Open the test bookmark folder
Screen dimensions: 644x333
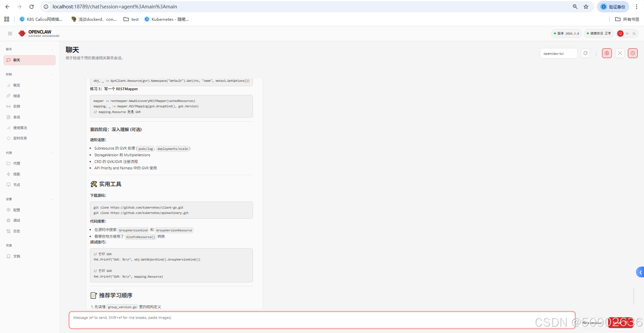point(131,19)
